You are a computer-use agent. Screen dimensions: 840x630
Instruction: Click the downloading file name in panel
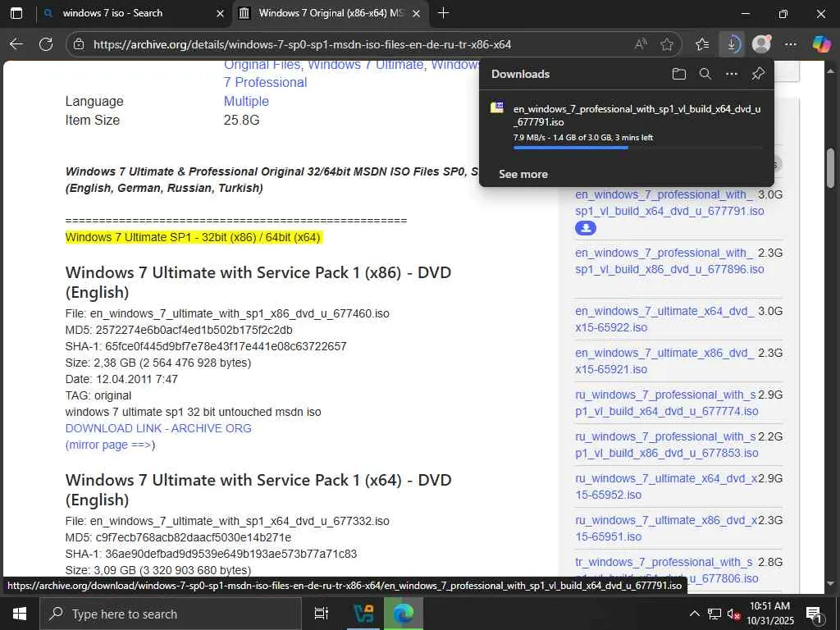tap(637, 115)
